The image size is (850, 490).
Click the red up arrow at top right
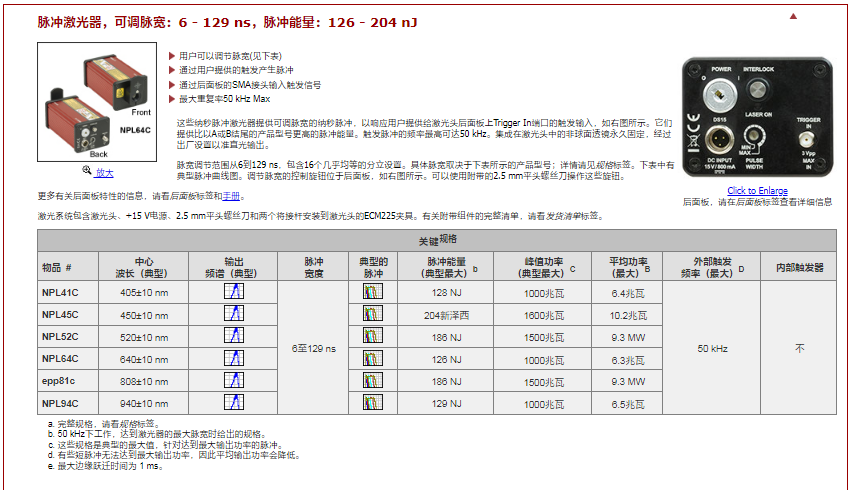(x=793, y=16)
